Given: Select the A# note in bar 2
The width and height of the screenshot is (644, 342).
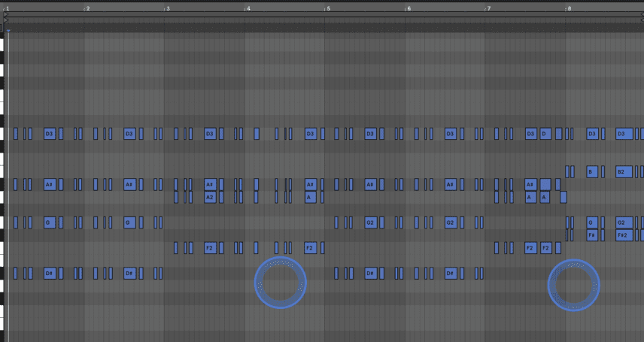Looking at the screenshot, I should 130,184.
